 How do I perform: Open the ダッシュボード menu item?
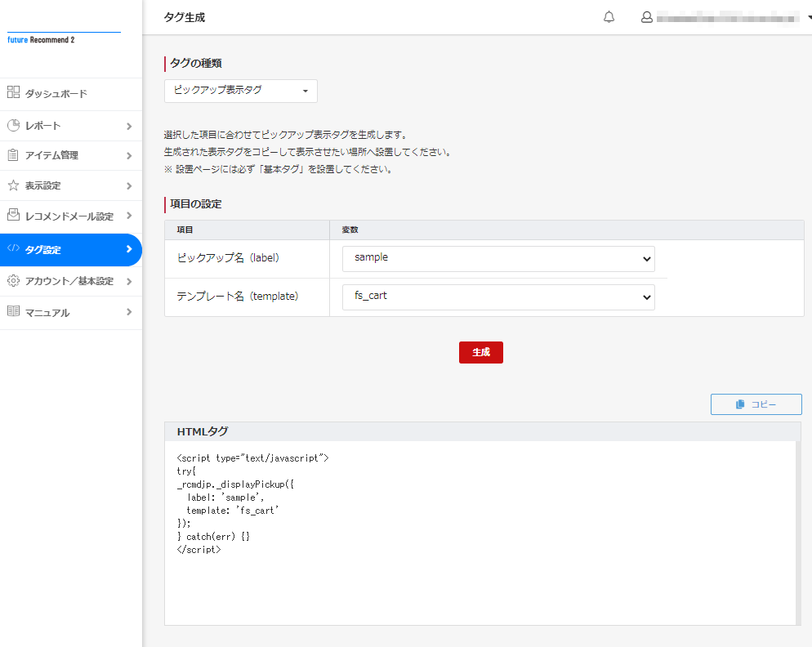pyautogui.click(x=71, y=94)
